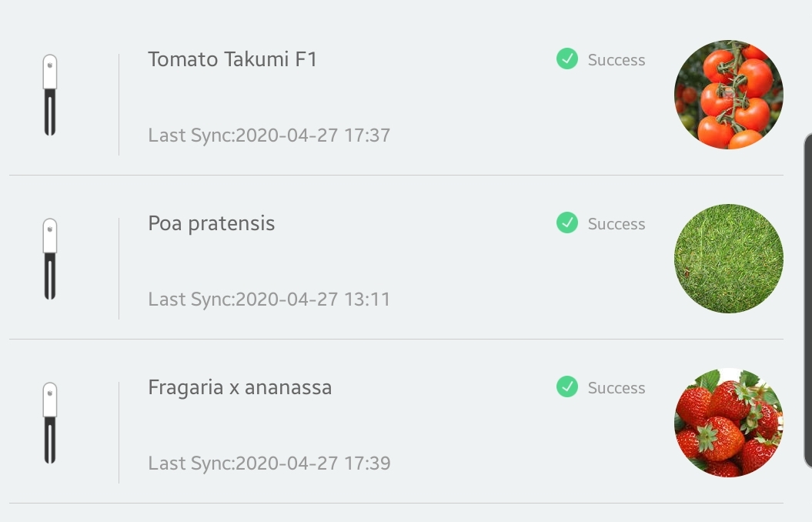Open the grass lawn photo thumbnail
The width and height of the screenshot is (812, 522).
(728, 259)
